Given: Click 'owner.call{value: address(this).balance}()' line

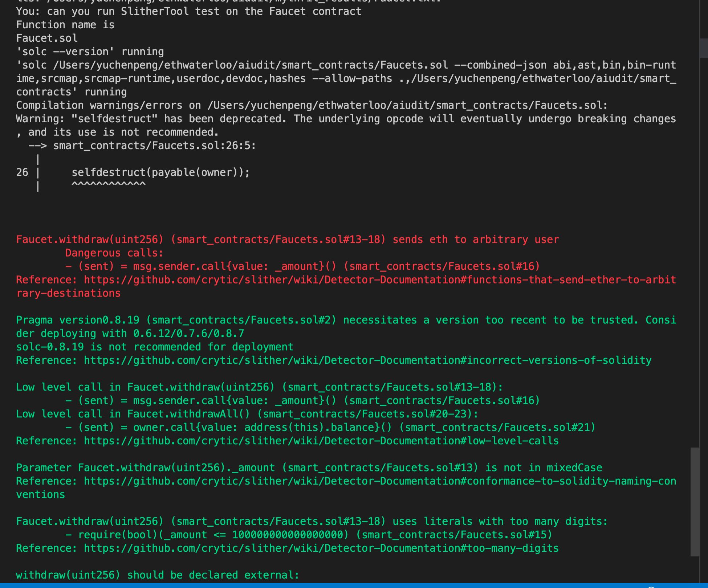Looking at the screenshot, I should (330, 428).
